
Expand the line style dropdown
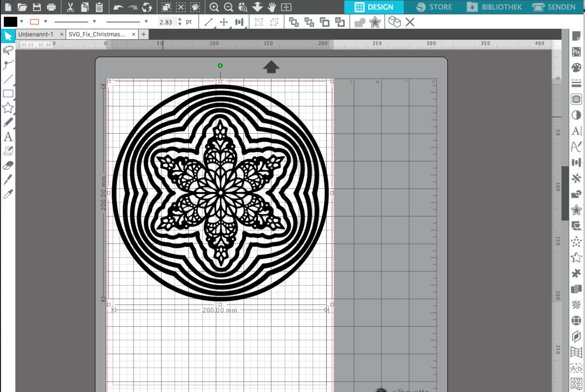pos(94,22)
